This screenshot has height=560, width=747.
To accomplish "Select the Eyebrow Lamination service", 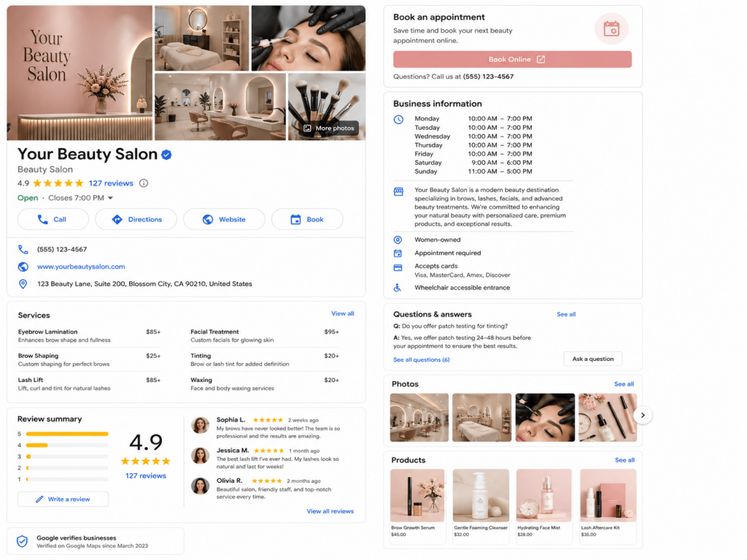I will pos(89,335).
